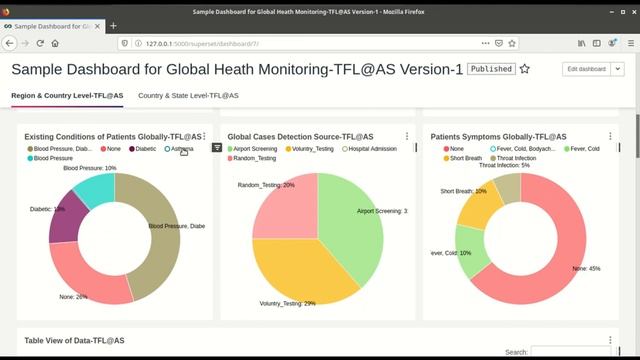This screenshot has height=360, width=640.
Task: Toggle Airport Screening legend entry
Action: tap(252, 149)
